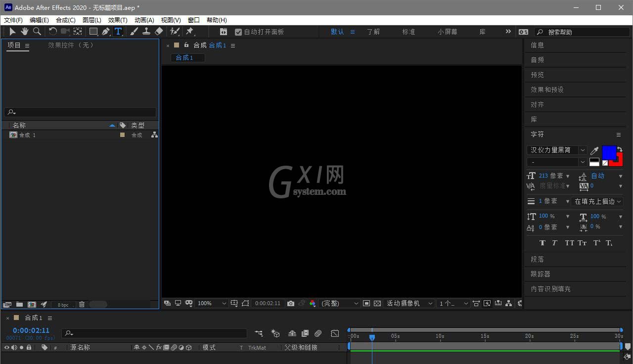Open the 效果(T) menu

coord(118,20)
